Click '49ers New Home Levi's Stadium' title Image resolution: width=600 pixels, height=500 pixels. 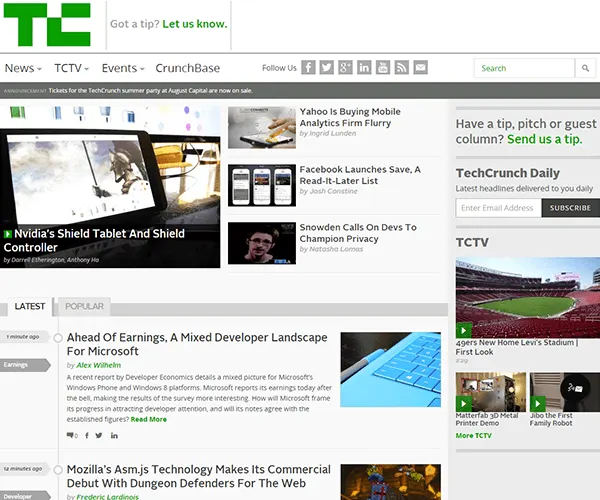point(517,347)
